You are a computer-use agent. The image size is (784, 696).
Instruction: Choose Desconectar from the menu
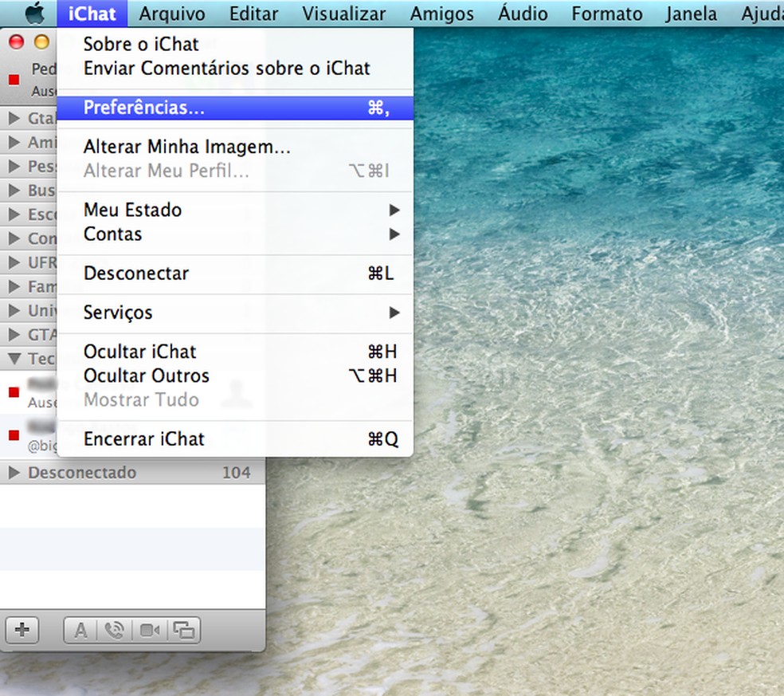tap(235, 273)
